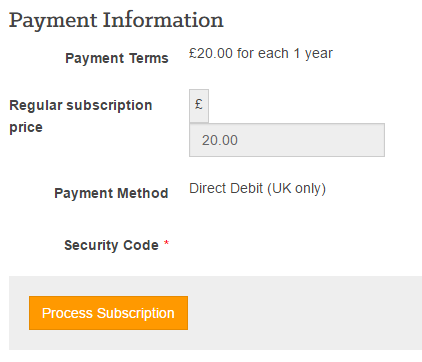This screenshot has height=362, width=422.
Task: Click the word 'Information' in the heading
Action: [163, 20]
